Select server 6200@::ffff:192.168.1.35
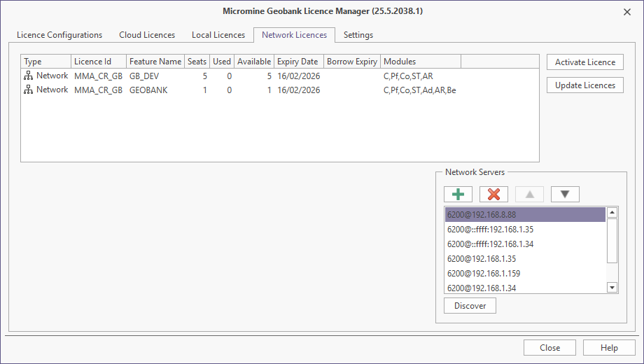The image size is (644, 364). tap(525, 229)
